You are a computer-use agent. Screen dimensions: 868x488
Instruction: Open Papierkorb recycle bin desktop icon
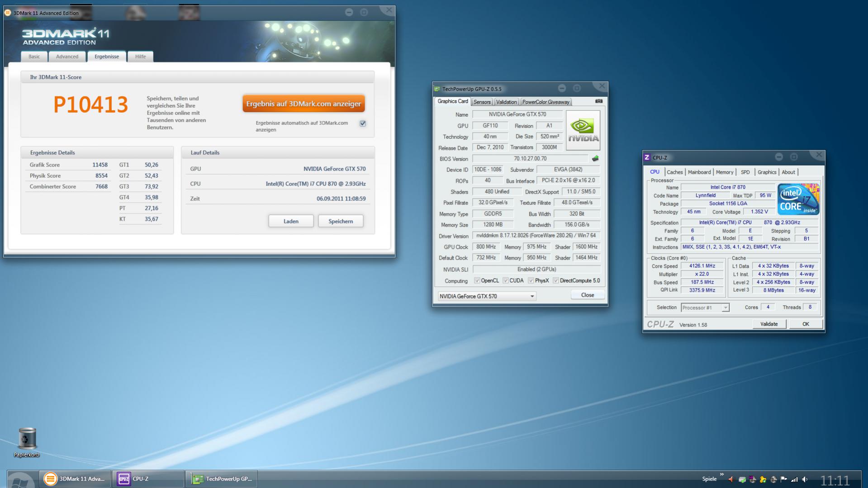pos(27,442)
